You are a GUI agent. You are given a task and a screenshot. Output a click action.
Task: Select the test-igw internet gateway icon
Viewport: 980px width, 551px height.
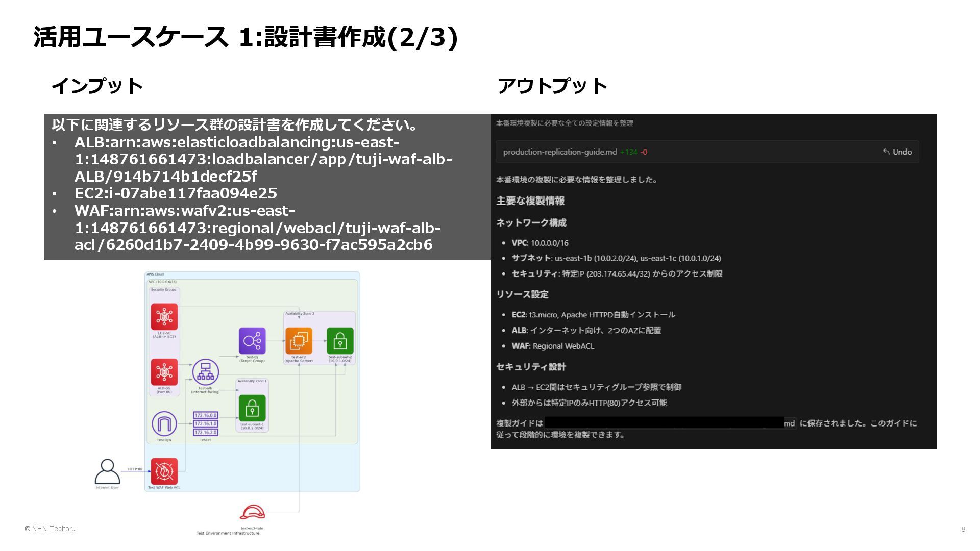pos(164,424)
